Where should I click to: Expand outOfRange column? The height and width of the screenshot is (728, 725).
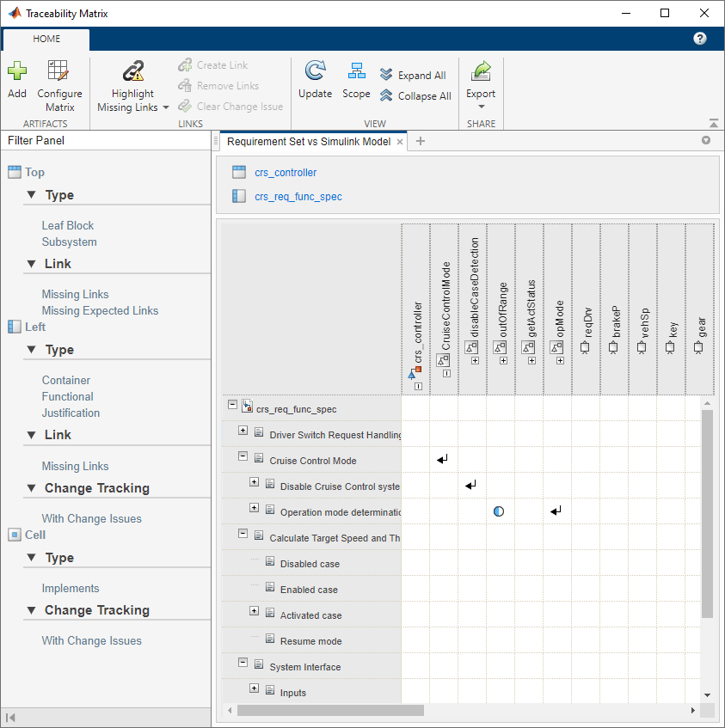[x=503, y=361]
